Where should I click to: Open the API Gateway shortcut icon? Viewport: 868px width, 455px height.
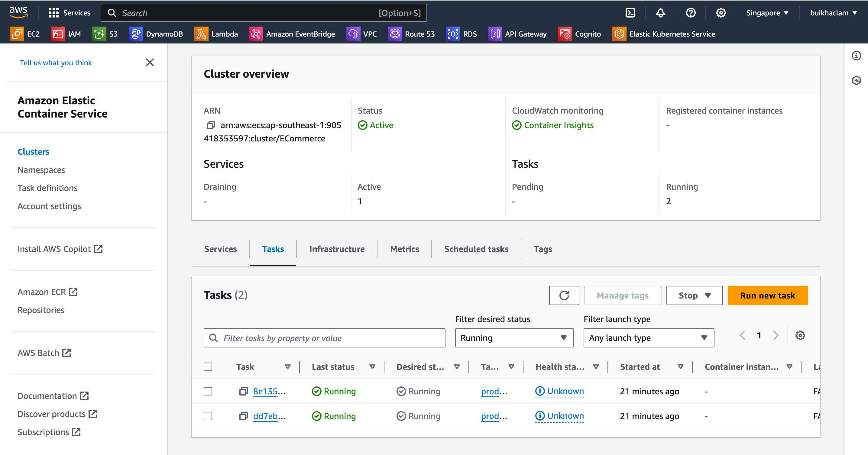click(495, 34)
